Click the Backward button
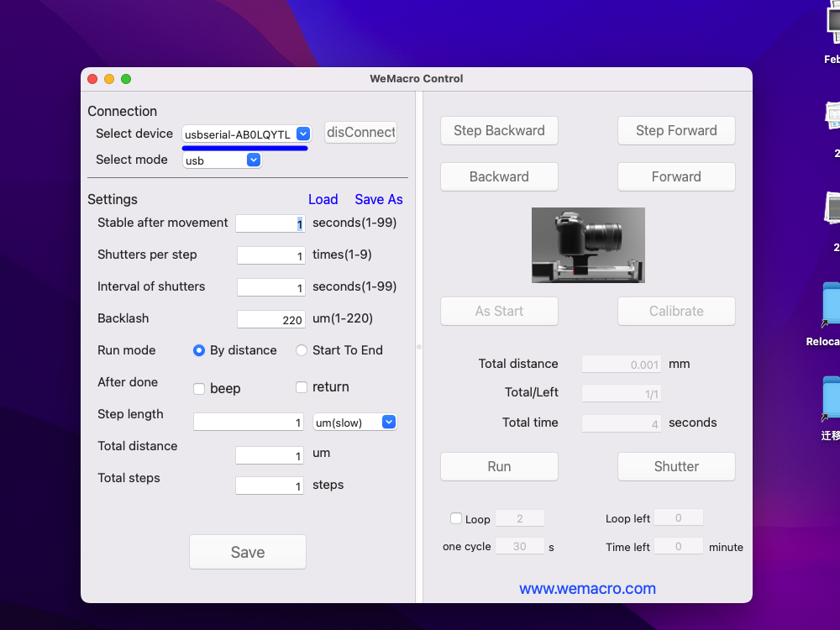 click(x=499, y=176)
